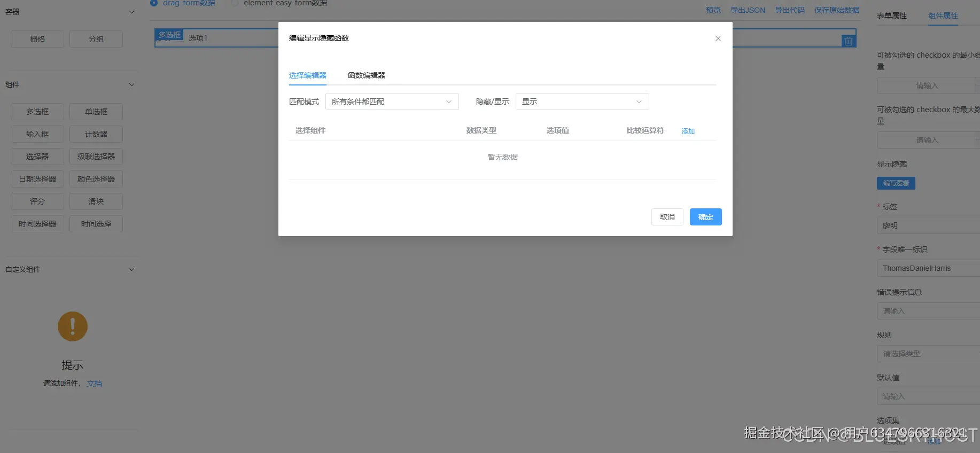Add a 时间选择 component
The height and width of the screenshot is (453, 980).
pos(96,224)
